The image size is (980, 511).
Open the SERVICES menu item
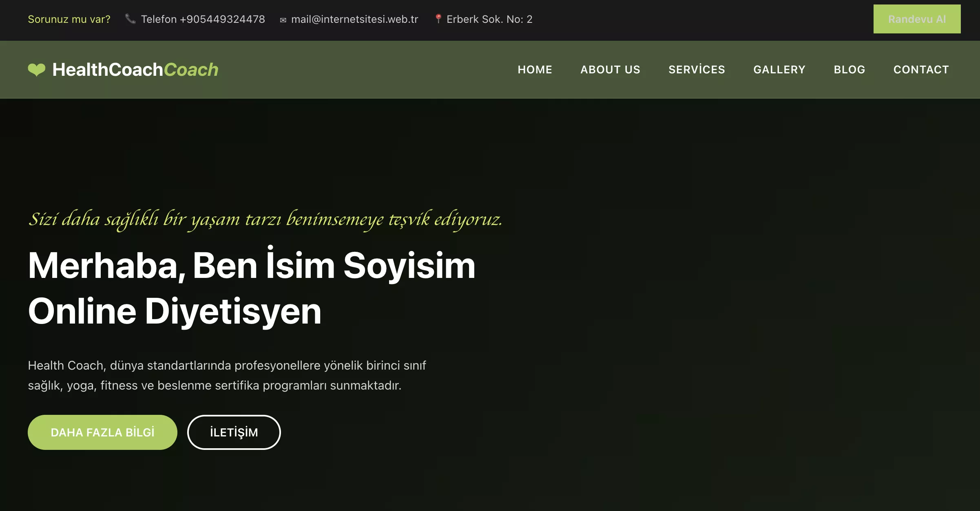697,70
